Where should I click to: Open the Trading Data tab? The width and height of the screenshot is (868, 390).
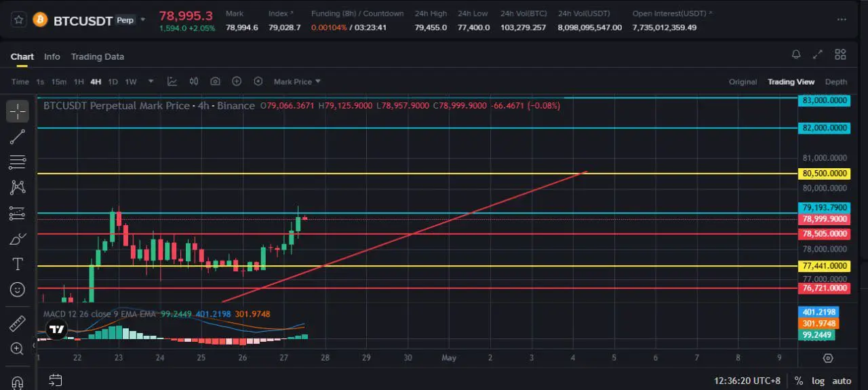(x=97, y=56)
